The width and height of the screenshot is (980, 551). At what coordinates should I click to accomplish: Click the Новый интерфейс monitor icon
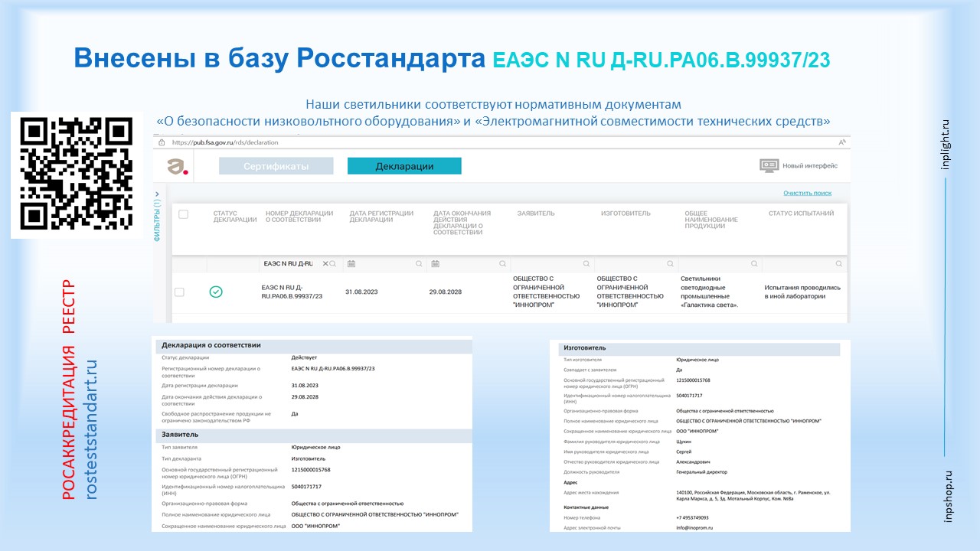(769, 165)
